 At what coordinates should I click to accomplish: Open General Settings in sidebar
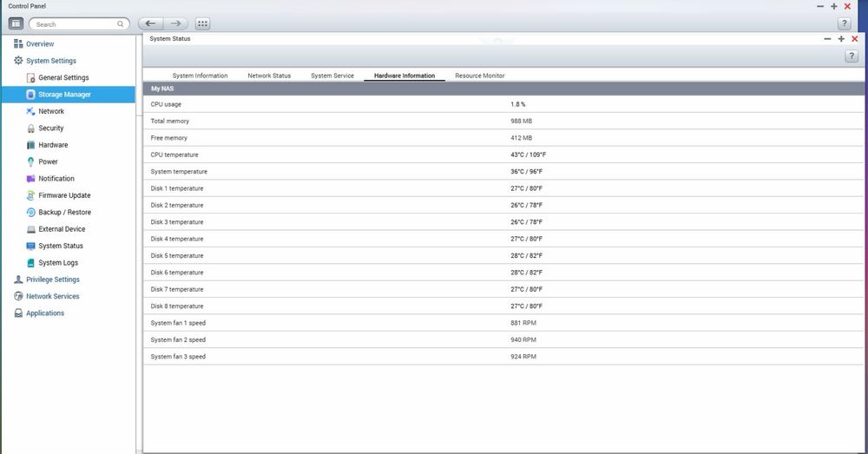tap(63, 77)
